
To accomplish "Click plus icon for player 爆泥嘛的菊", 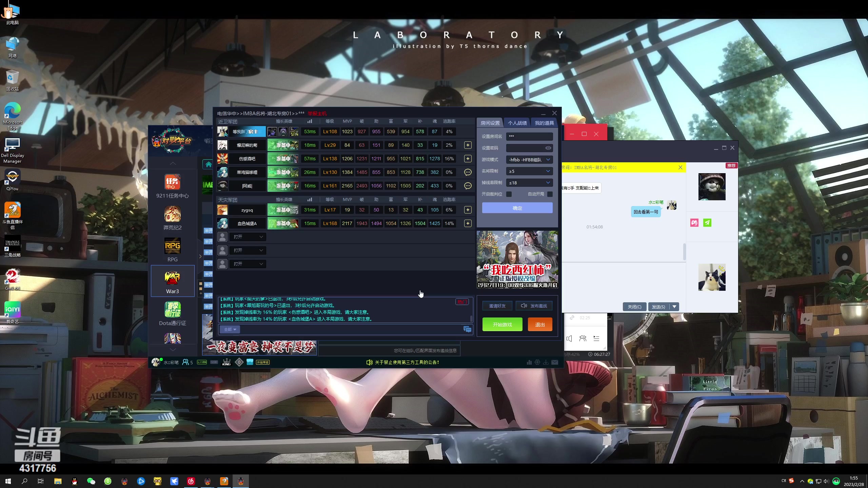I will point(468,145).
